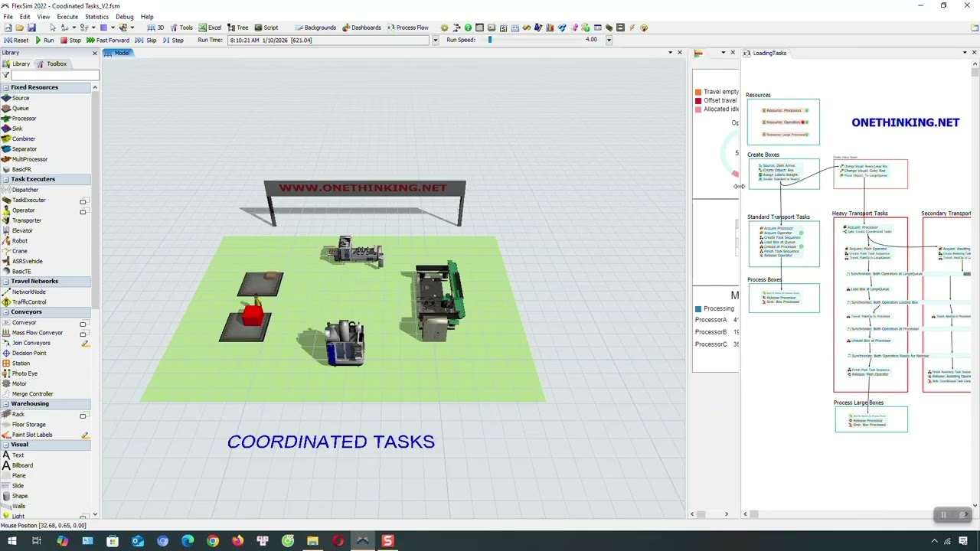The width and height of the screenshot is (980, 551).
Task: Select Combiner in the library
Action: (24, 139)
